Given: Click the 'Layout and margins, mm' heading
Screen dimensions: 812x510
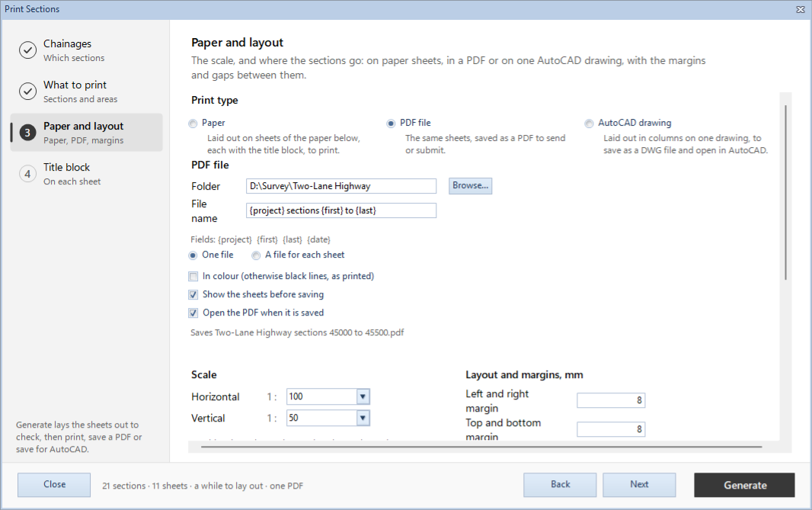Looking at the screenshot, I should (524, 375).
